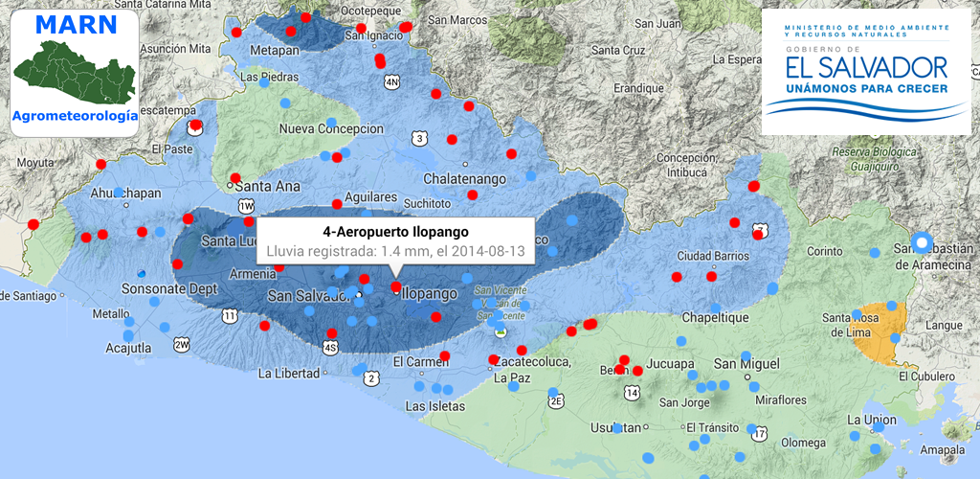The image size is (980, 479).
Task: Select the red marker above Metapan label
Action: pos(291,32)
